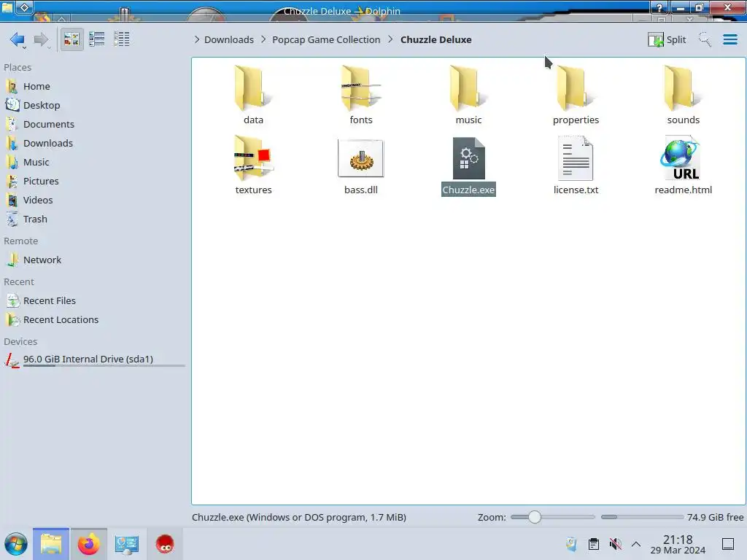Click the status bar file info text
The image size is (747, 560).
(x=298, y=517)
